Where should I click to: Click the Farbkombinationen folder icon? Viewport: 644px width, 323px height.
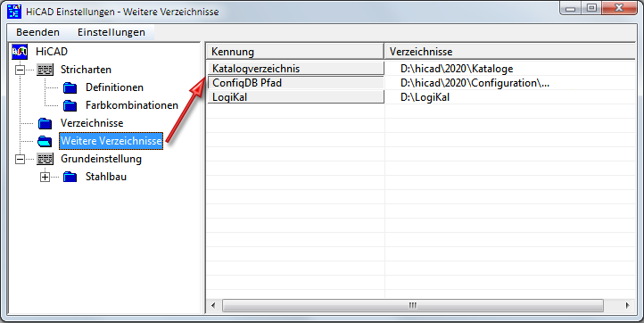pyautogui.click(x=70, y=105)
